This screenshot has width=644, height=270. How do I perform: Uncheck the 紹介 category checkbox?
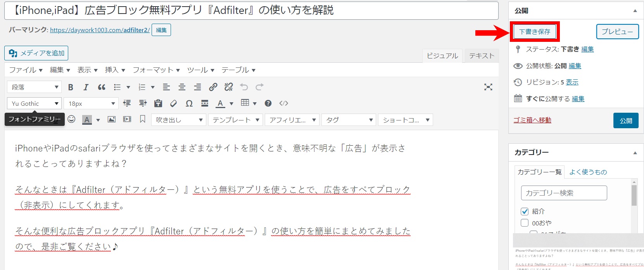(525, 212)
